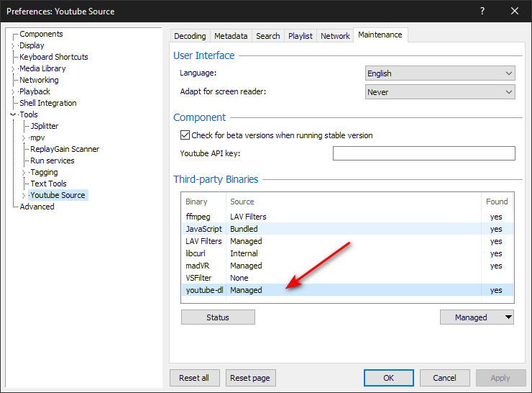
Task: Open Adapt for screen reader dropdown
Action: point(440,92)
